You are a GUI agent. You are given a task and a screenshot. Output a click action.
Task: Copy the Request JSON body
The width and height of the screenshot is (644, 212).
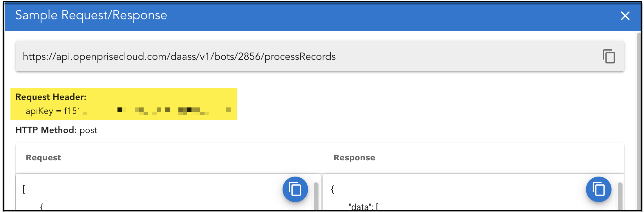pyautogui.click(x=295, y=189)
